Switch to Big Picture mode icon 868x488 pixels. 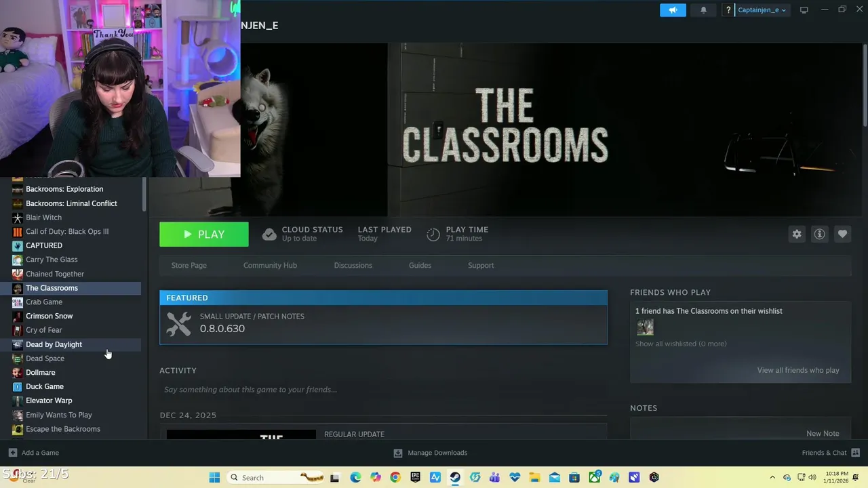tap(804, 10)
